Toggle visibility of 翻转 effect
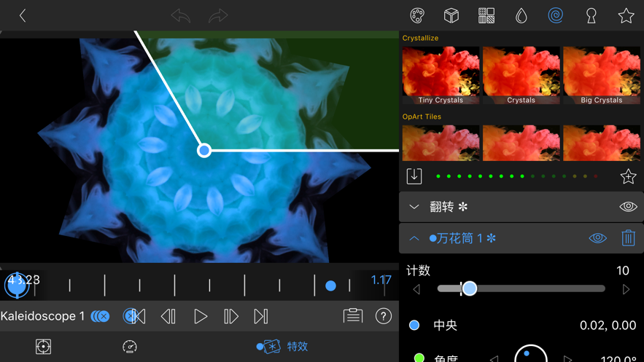 coord(628,207)
